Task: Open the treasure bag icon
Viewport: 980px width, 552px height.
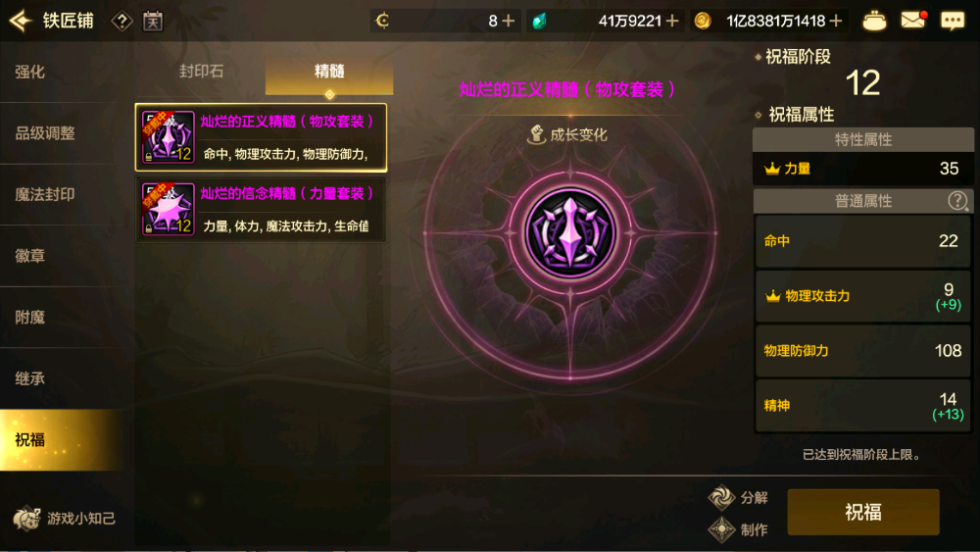Action: (874, 22)
